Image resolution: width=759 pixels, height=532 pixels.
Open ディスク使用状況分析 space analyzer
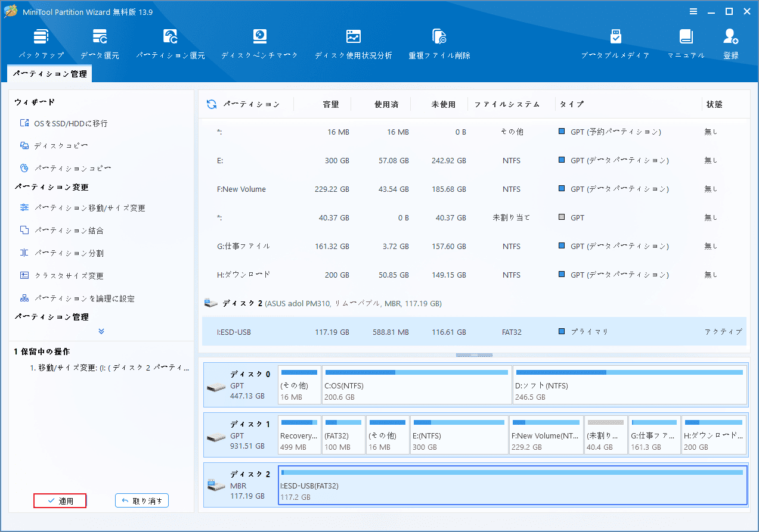[354, 43]
